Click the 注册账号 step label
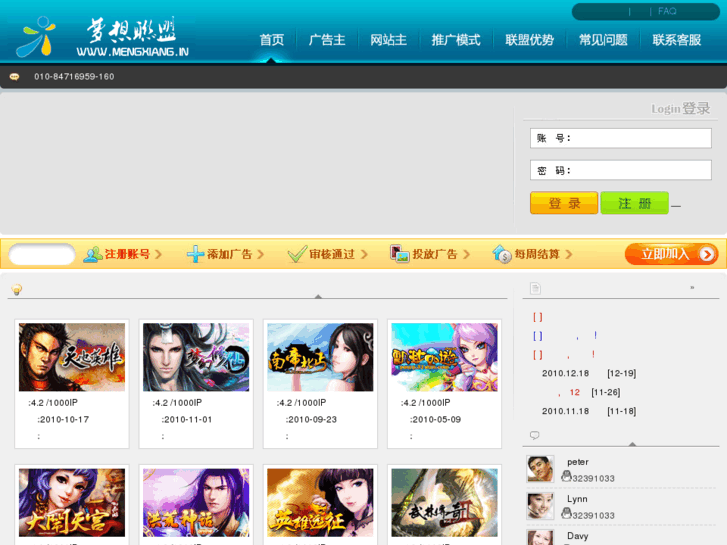727x545 pixels. tap(128, 254)
